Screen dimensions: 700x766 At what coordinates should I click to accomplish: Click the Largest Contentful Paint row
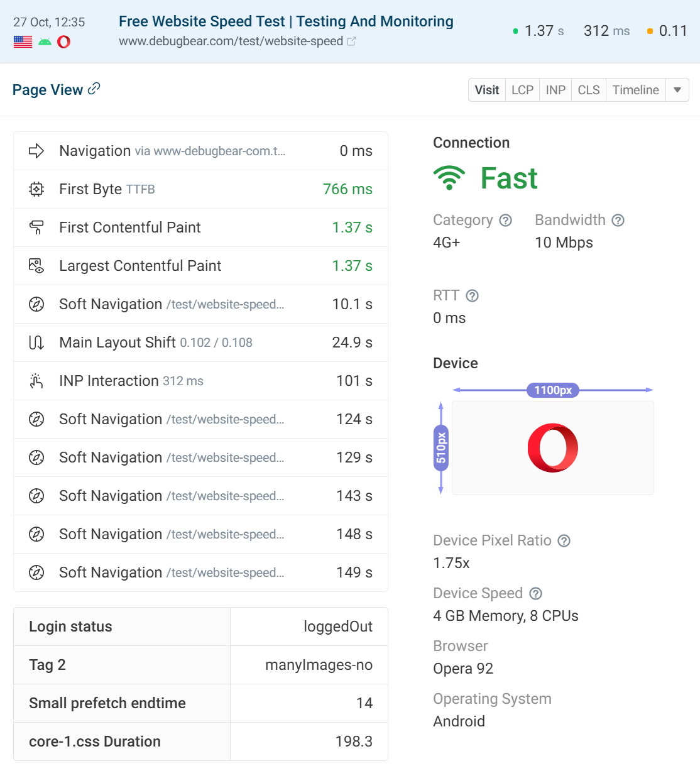(200, 266)
